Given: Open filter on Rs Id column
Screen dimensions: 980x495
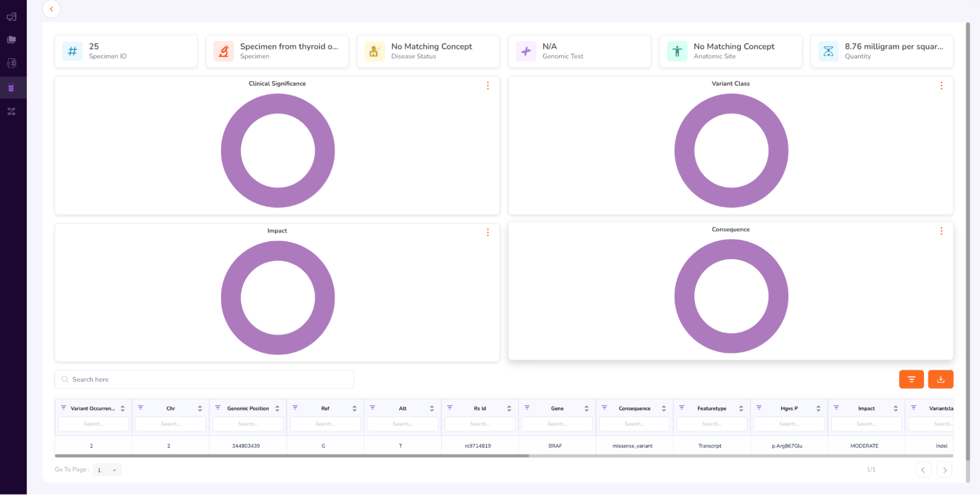Looking at the screenshot, I should pyautogui.click(x=450, y=408).
